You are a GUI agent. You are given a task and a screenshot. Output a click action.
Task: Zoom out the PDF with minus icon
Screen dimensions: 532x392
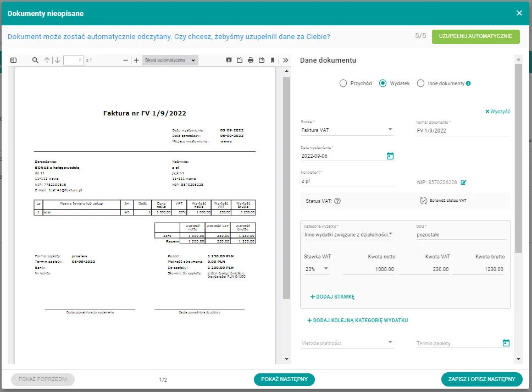126,60
